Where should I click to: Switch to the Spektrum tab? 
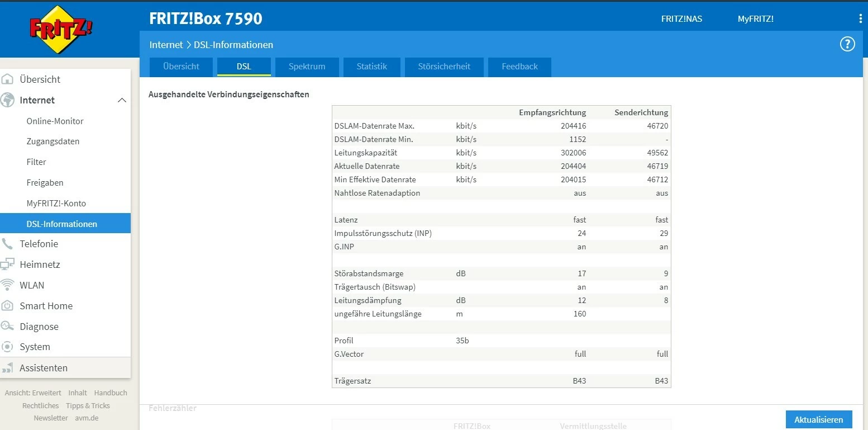(x=307, y=67)
